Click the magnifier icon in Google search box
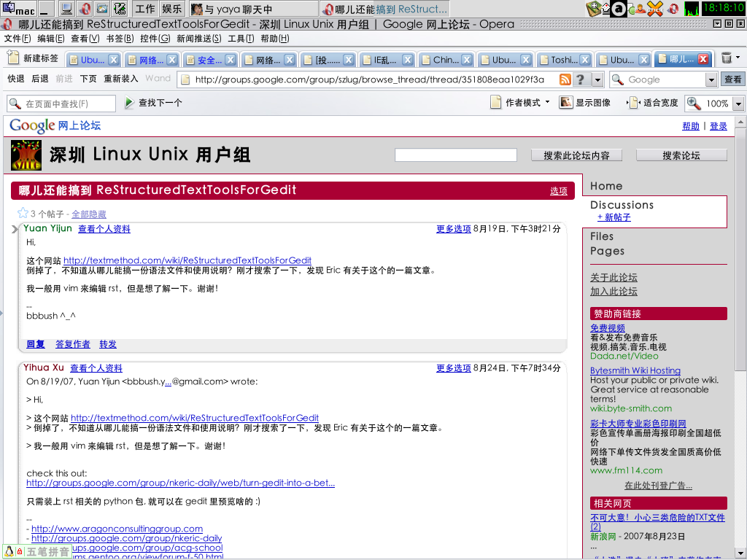The height and width of the screenshot is (560, 747). [x=617, y=79]
